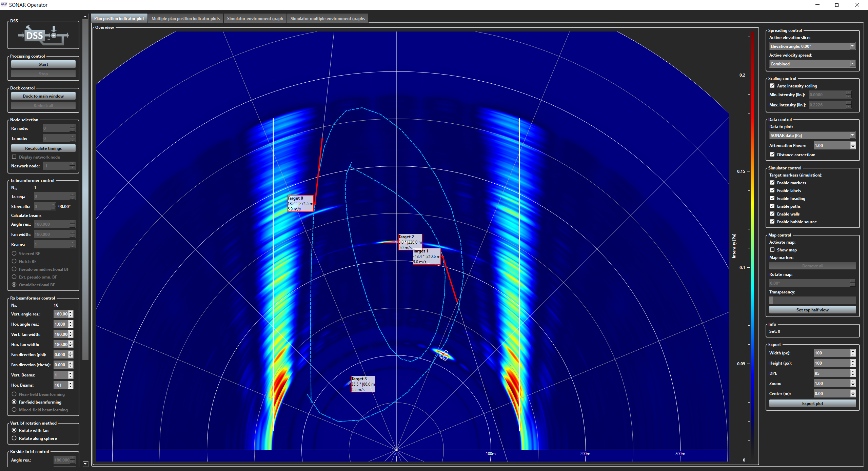Click the left panel vertical scrollbar

click(85, 190)
